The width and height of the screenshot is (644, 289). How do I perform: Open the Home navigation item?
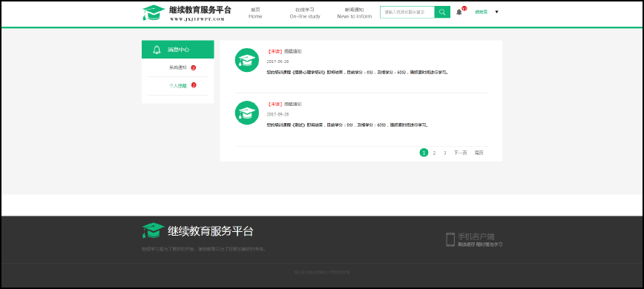[x=255, y=13]
